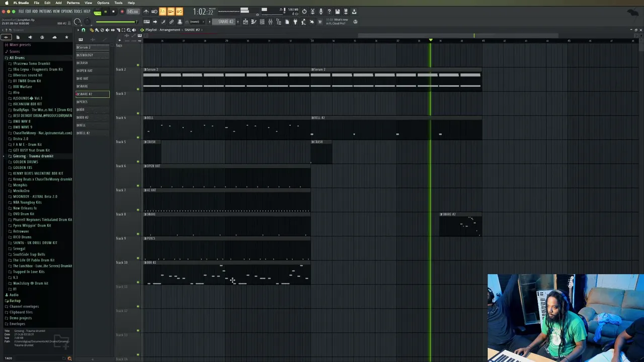Image resolution: width=644 pixels, height=362 pixels.
Task: Open the plugin picker plug icon
Action: pyautogui.click(x=295, y=22)
